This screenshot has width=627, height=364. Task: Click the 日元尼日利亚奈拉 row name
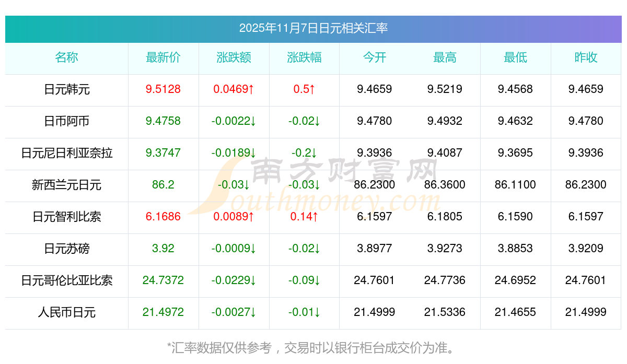click(x=66, y=153)
